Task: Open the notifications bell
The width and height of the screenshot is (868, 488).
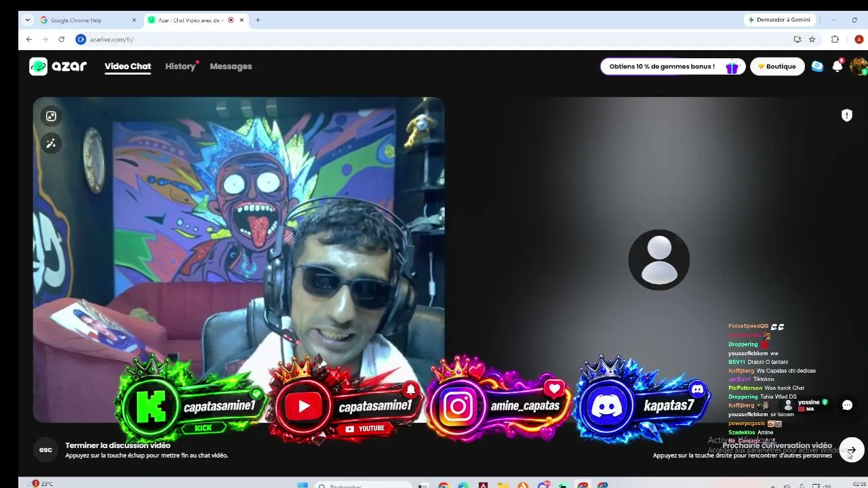Action: 837,66
